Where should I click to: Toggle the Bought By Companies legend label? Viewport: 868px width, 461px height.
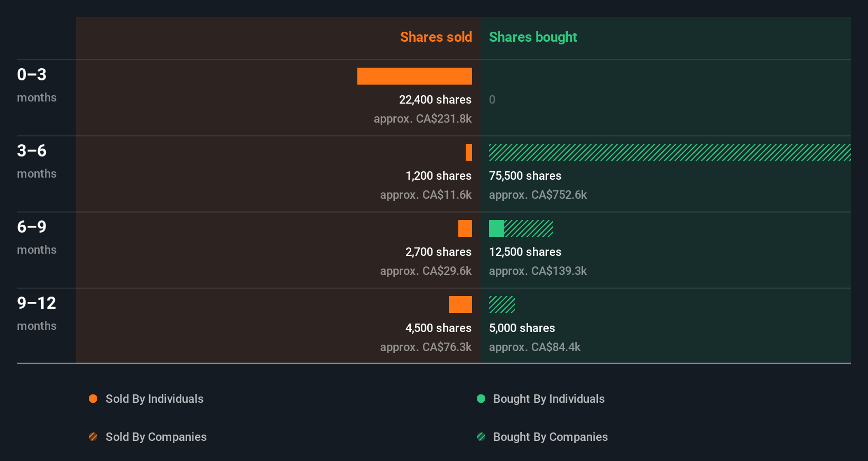(550, 437)
